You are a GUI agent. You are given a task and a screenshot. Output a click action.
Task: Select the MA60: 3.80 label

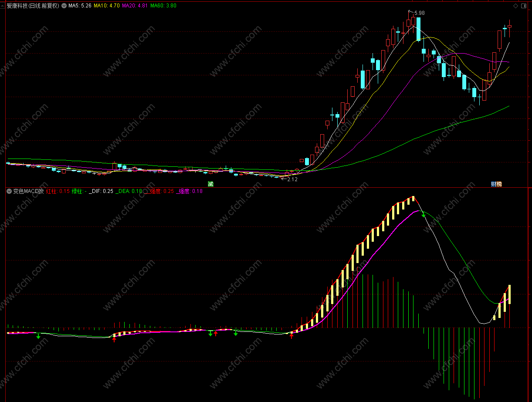click(x=163, y=6)
